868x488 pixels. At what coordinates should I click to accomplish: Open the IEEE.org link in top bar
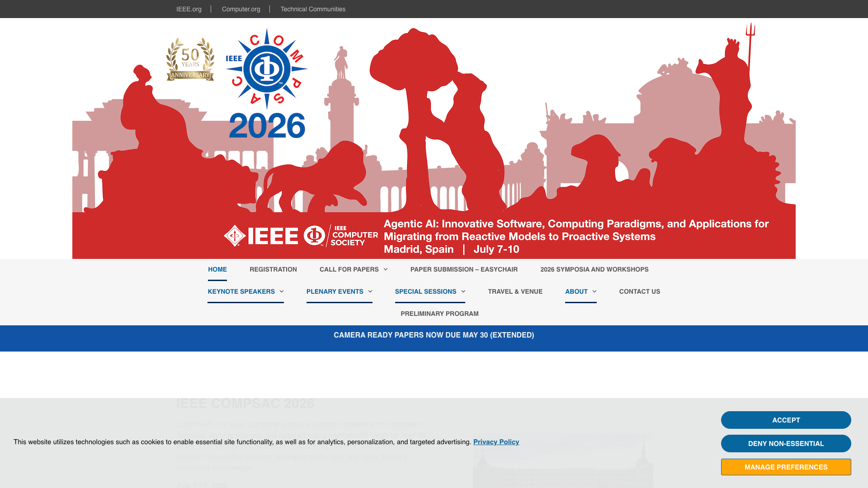click(189, 9)
